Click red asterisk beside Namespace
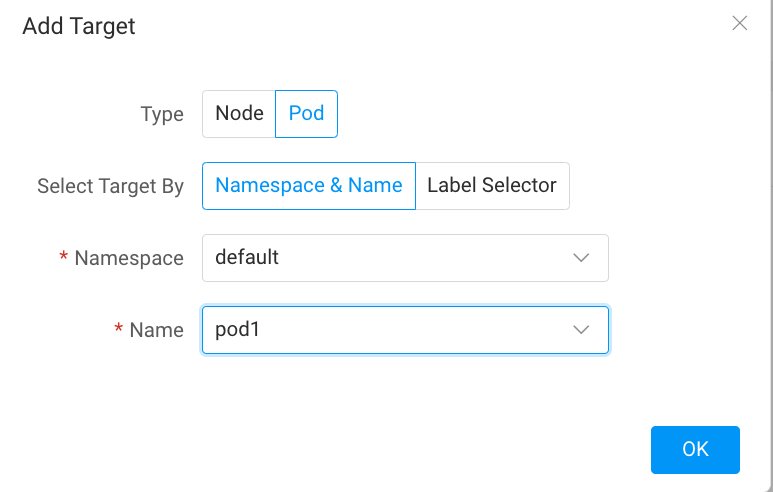 (64, 259)
